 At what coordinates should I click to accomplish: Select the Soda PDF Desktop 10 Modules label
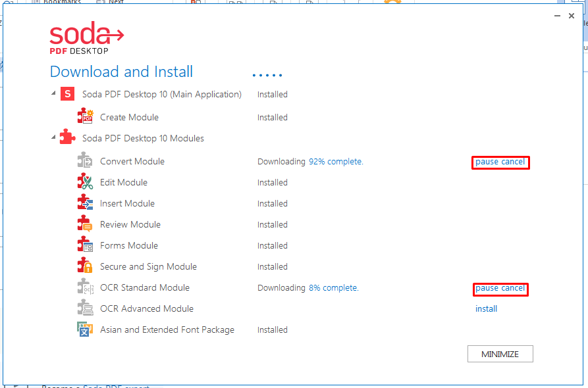pos(143,139)
